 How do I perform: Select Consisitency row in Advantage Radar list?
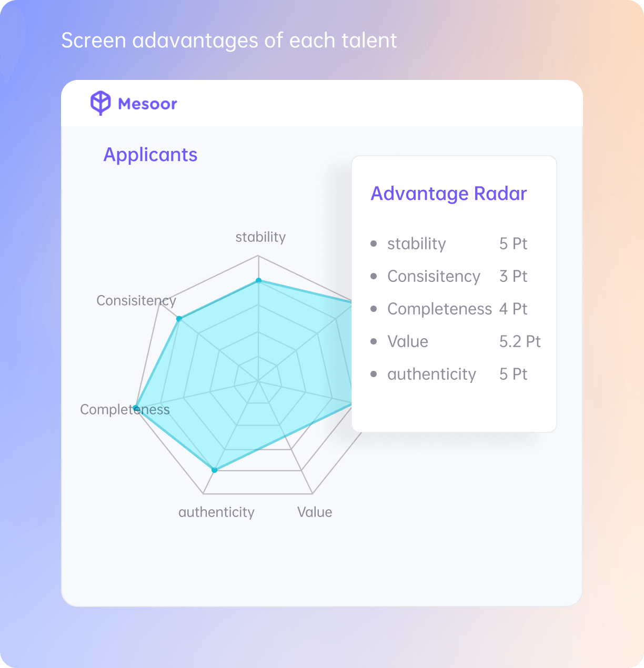coord(449,276)
